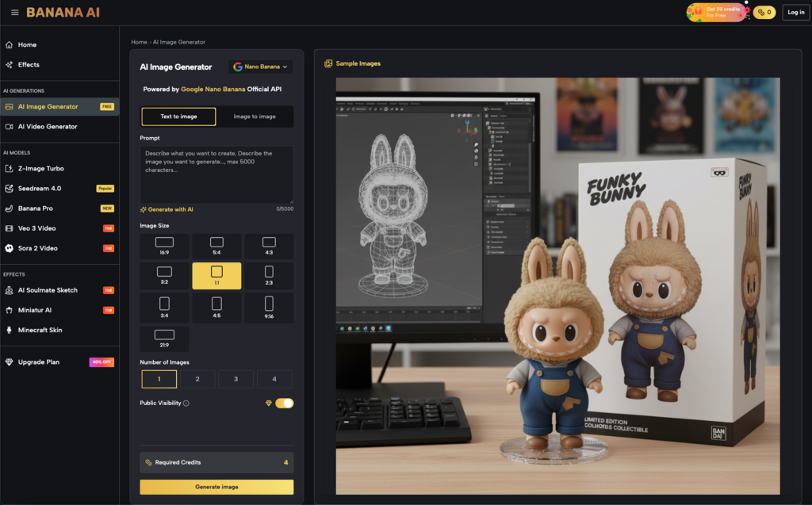812x505 pixels.
Task: Click the Public Visibility info icon
Action: tap(186, 404)
